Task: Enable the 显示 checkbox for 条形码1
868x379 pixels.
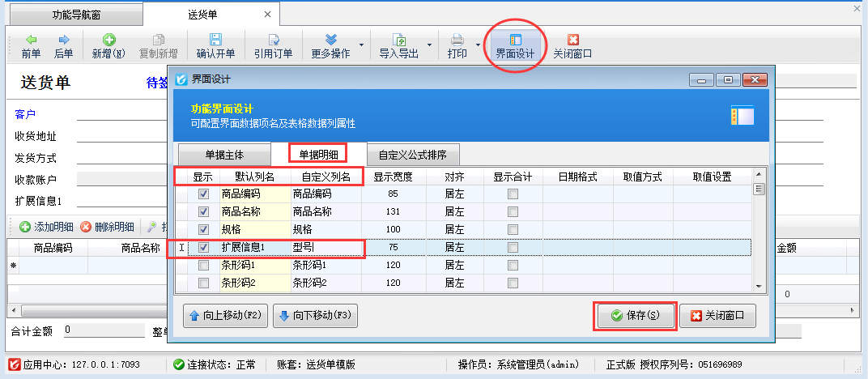Action: click(204, 265)
